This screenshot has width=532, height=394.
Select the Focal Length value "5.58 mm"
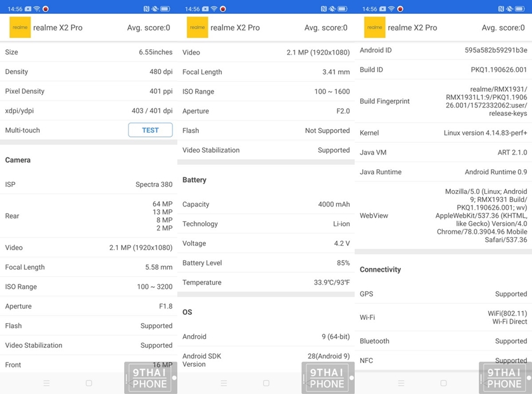coord(159,267)
